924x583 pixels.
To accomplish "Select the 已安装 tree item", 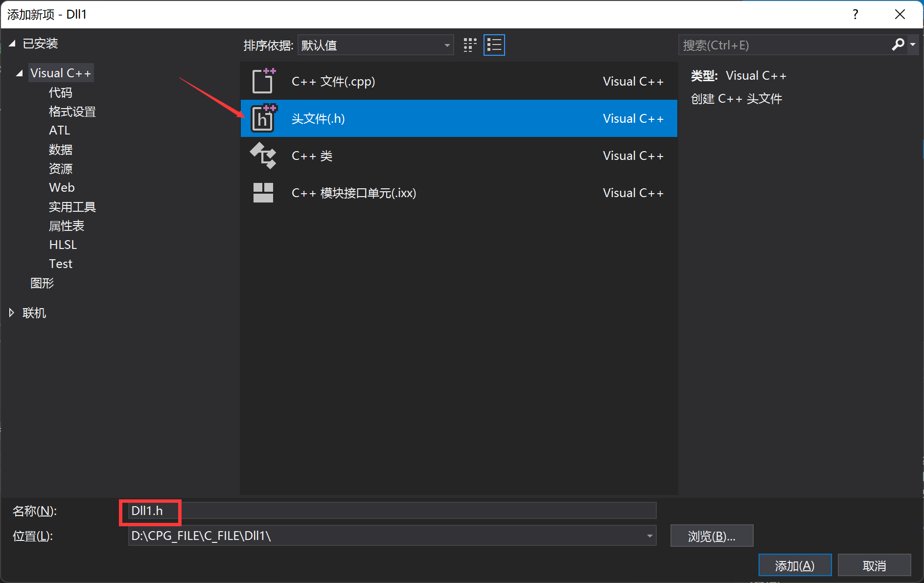I will pyautogui.click(x=40, y=44).
